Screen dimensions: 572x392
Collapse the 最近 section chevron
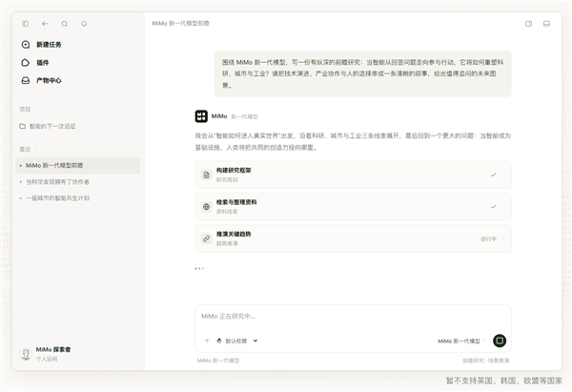coord(36,149)
